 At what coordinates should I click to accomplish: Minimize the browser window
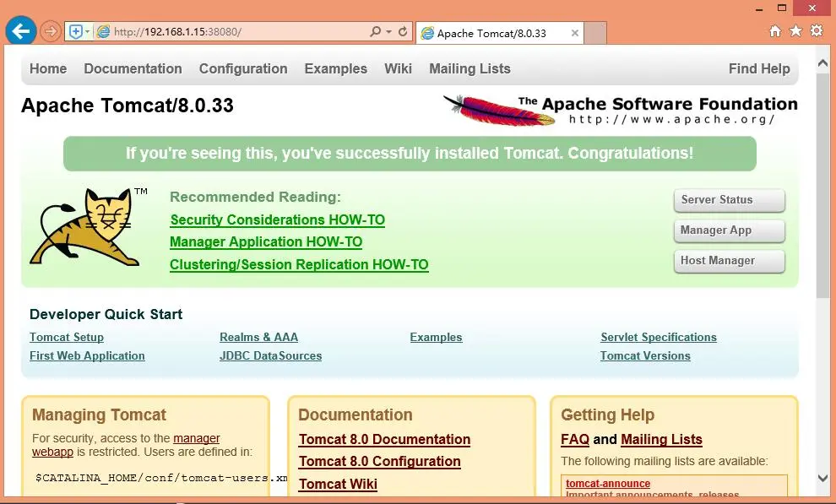(759, 9)
